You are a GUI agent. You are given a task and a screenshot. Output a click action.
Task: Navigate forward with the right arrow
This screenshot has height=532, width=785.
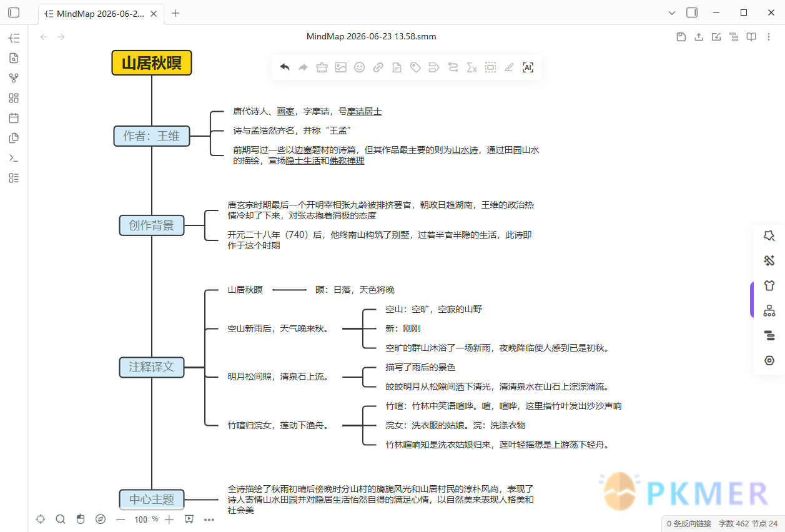pyautogui.click(x=61, y=37)
